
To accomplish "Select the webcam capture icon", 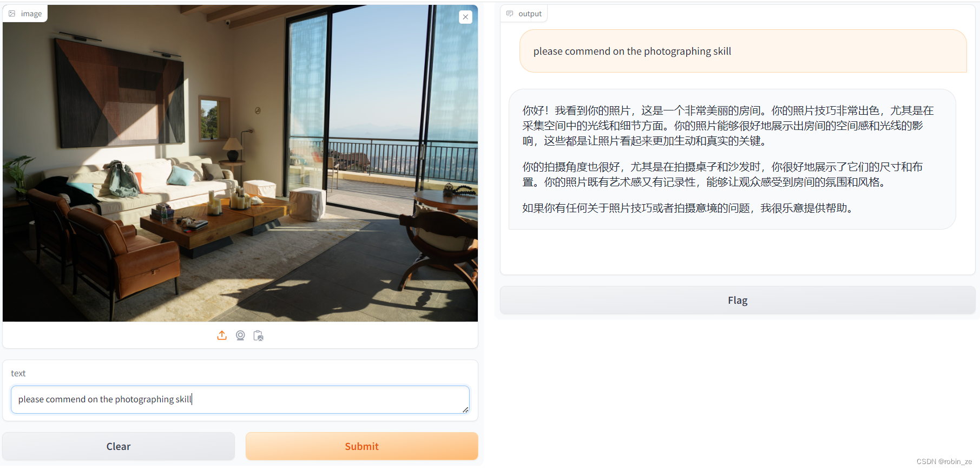I will 240,335.
